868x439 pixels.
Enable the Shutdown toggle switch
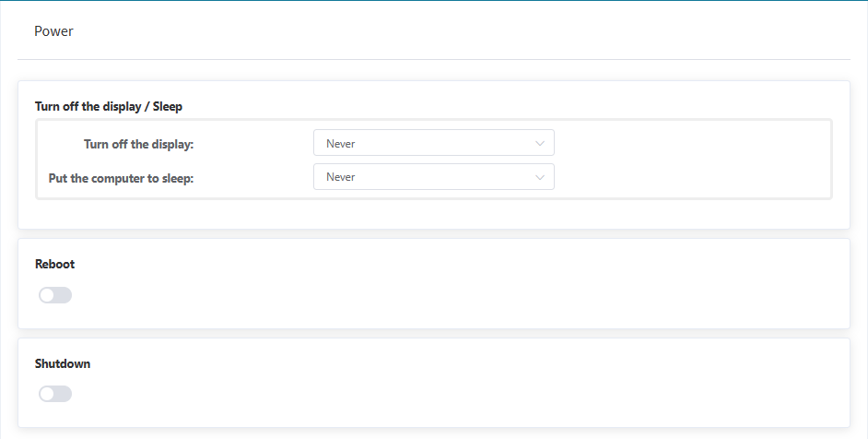55,394
